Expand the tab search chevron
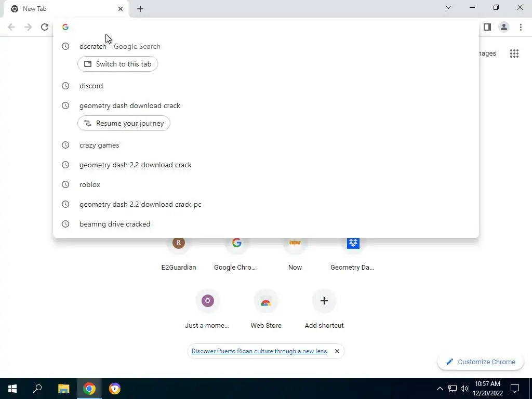This screenshot has height=399, width=532. pyautogui.click(x=448, y=7)
